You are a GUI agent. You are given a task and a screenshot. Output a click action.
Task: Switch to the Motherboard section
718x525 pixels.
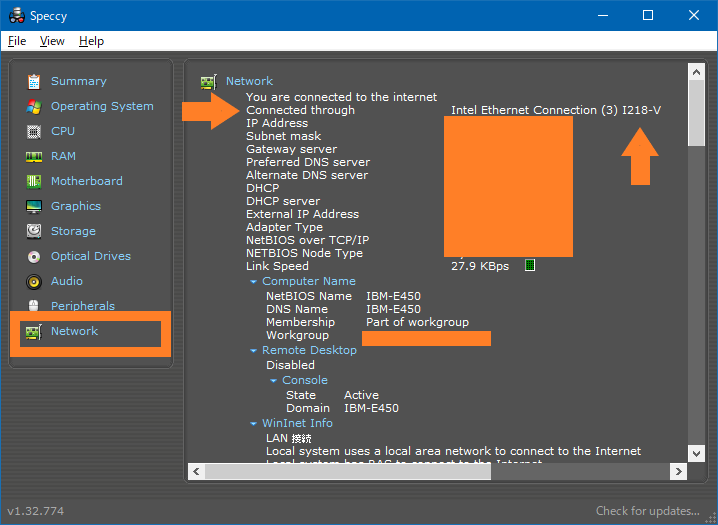(87, 181)
